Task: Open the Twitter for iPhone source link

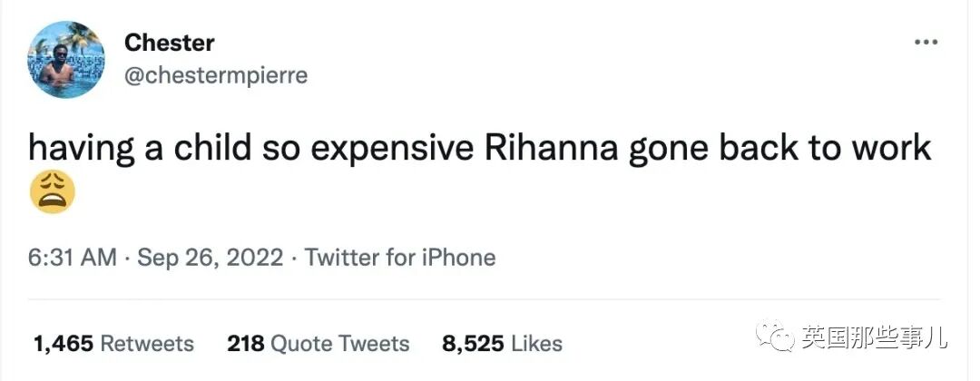Action: (x=399, y=258)
